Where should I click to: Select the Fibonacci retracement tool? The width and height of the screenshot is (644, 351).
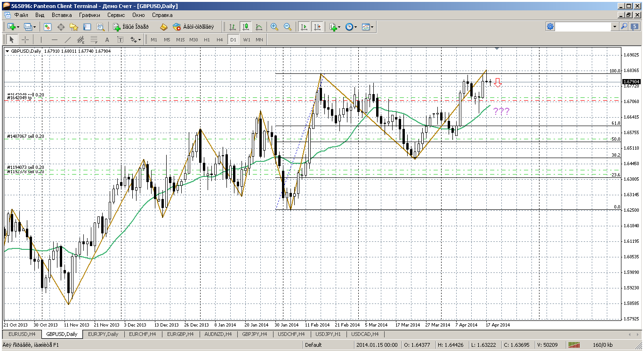(94, 40)
